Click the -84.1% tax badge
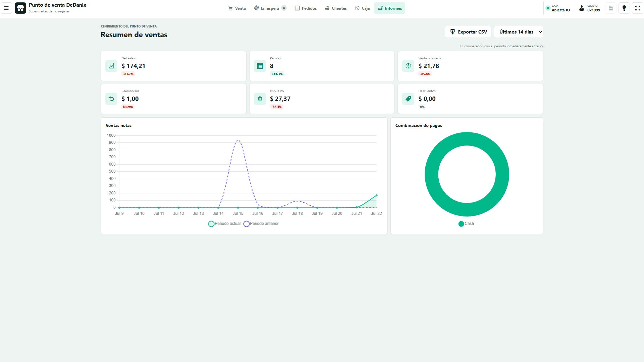 pos(277,107)
